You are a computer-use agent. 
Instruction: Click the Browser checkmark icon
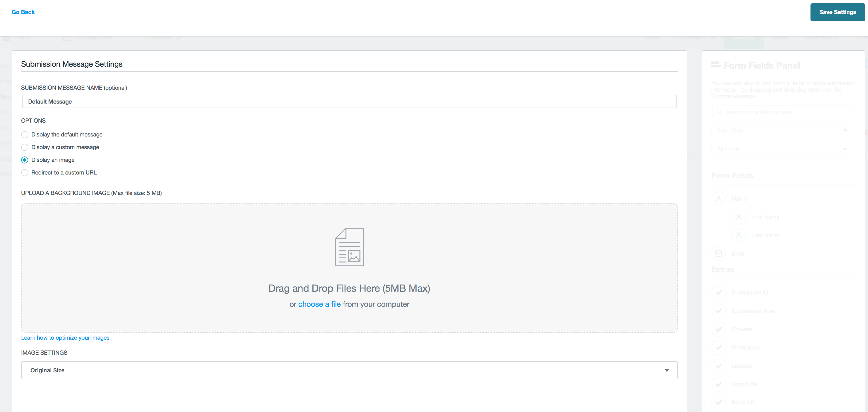[x=719, y=329]
